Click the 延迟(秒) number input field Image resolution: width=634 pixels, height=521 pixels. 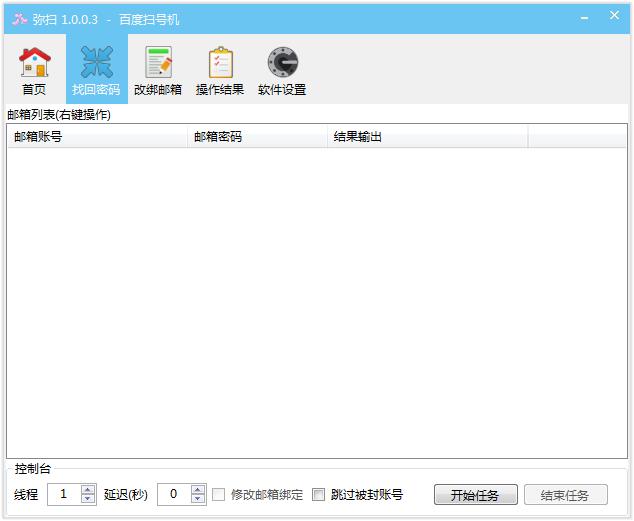[x=174, y=494]
